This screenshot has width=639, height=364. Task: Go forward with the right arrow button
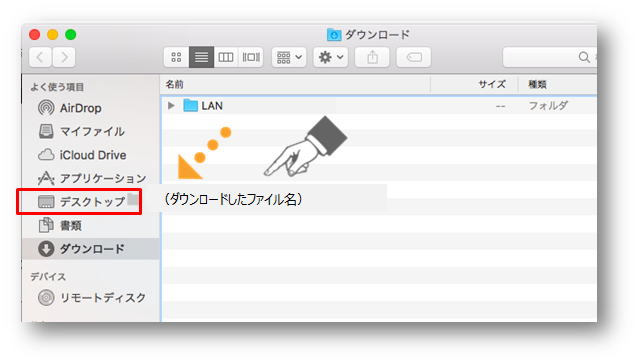tap(64, 57)
